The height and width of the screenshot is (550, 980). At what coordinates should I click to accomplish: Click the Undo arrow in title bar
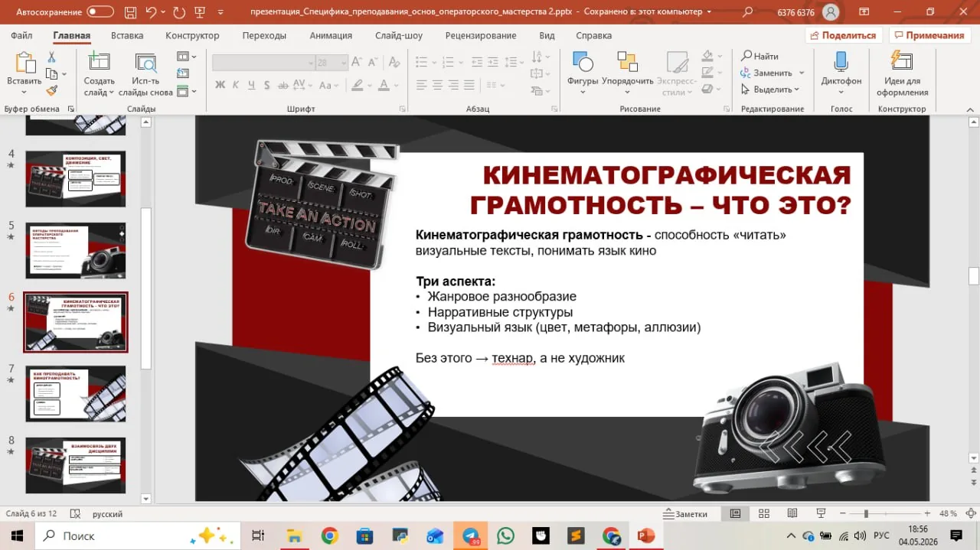point(152,12)
